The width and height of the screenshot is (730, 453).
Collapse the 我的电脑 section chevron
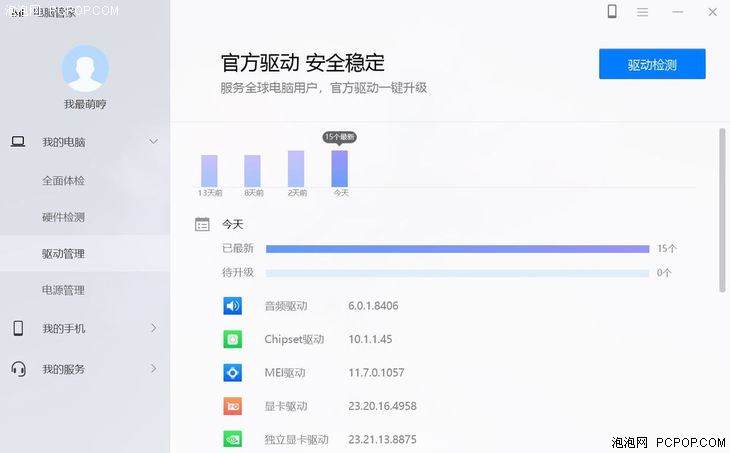point(153,142)
